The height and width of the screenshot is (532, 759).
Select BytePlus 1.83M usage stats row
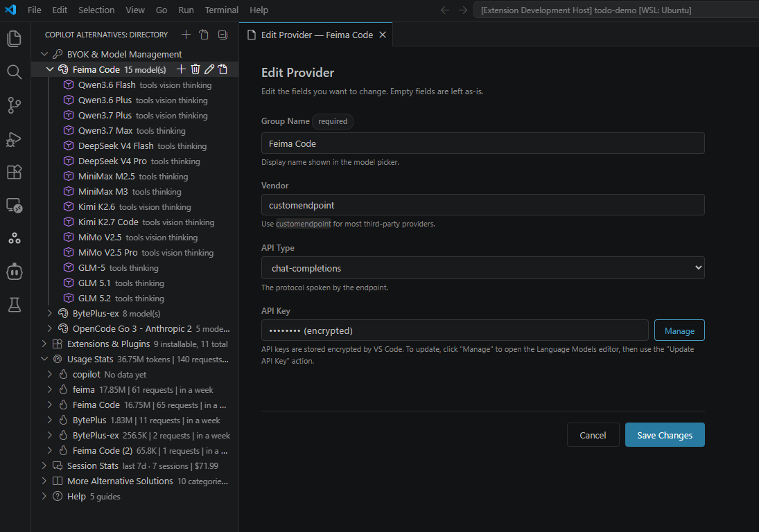134,420
